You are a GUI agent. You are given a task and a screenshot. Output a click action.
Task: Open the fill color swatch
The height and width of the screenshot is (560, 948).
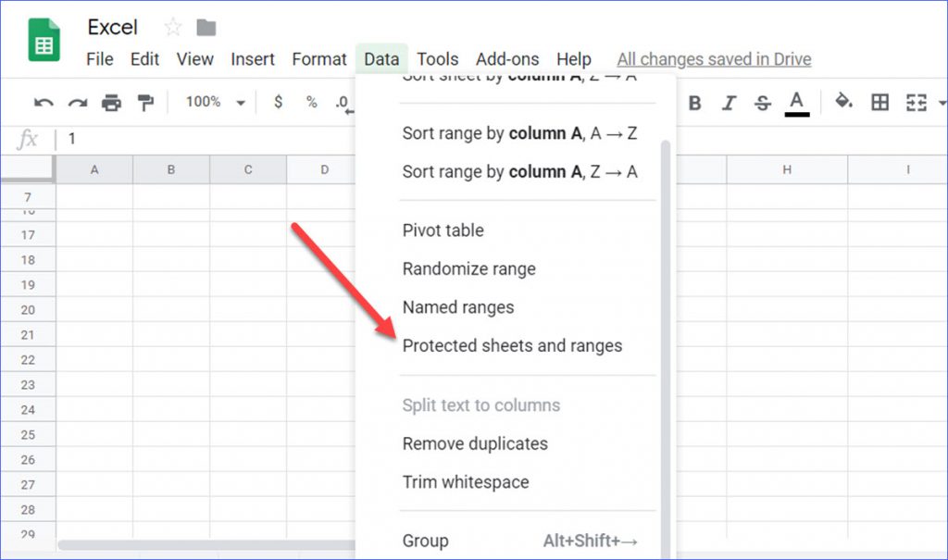pos(843,102)
